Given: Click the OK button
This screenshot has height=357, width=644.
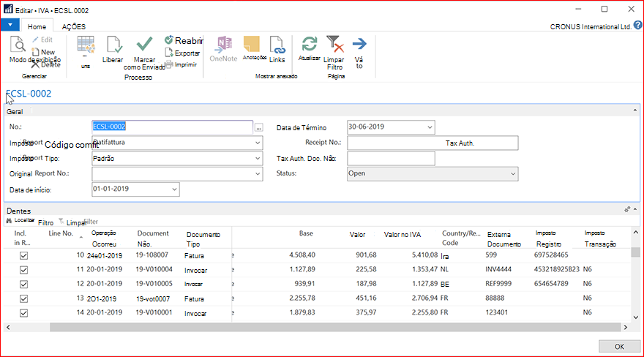Looking at the screenshot, I should [x=619, y=346].
